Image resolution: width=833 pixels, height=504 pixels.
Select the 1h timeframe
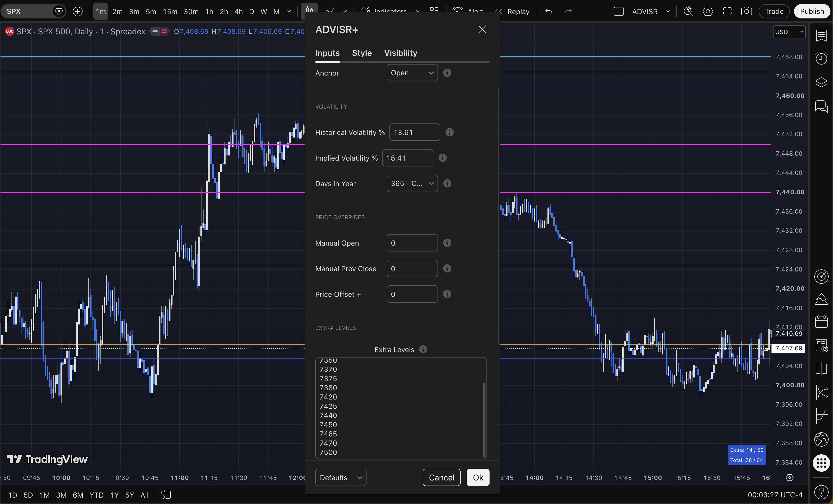point(209,12)
